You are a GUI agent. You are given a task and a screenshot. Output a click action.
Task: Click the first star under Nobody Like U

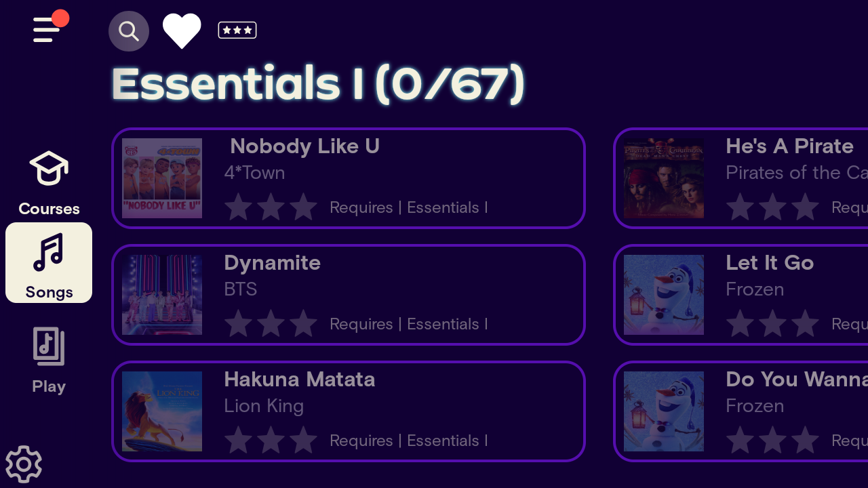[x=239, y=207]
